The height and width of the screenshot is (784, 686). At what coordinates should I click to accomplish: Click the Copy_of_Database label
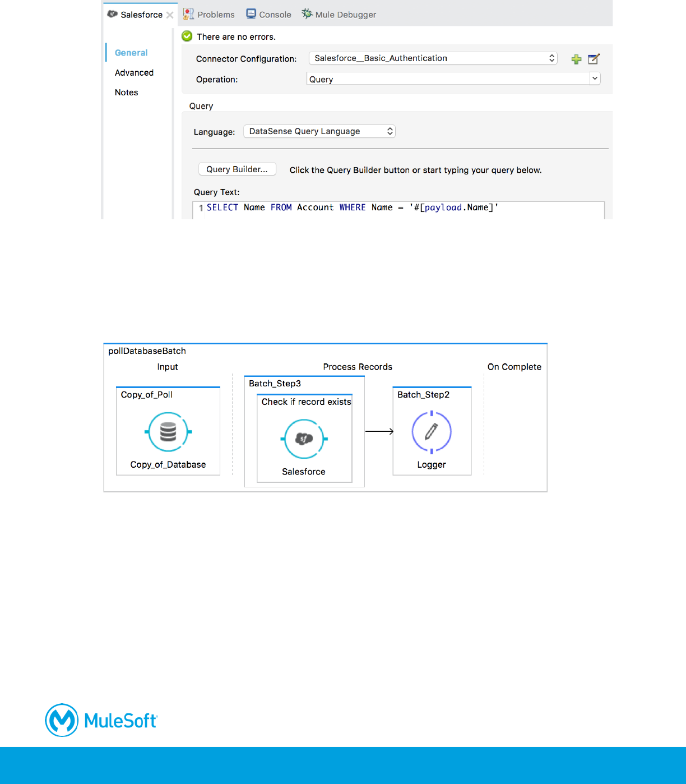pyautogui.click(x=168, y=465)
